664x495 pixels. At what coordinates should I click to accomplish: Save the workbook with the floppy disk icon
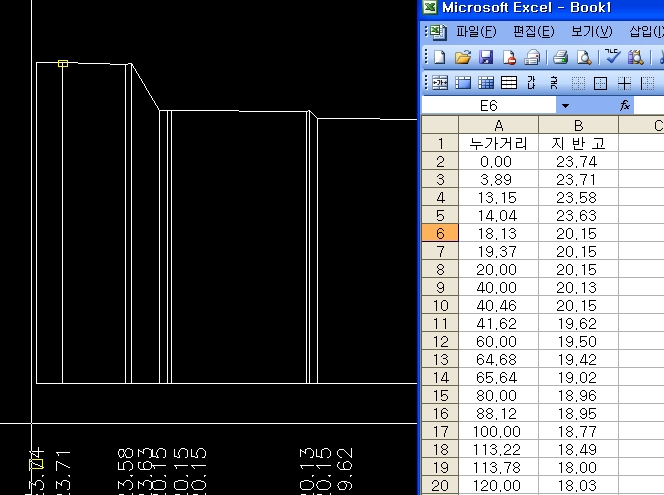(486, 57)
